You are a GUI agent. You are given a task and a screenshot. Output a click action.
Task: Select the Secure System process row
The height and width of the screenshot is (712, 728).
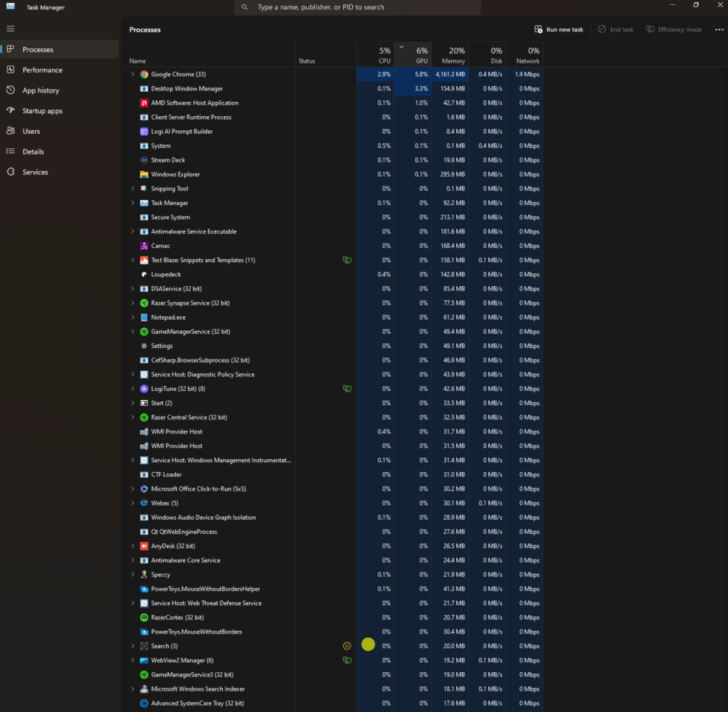click(x=332, y=217)
